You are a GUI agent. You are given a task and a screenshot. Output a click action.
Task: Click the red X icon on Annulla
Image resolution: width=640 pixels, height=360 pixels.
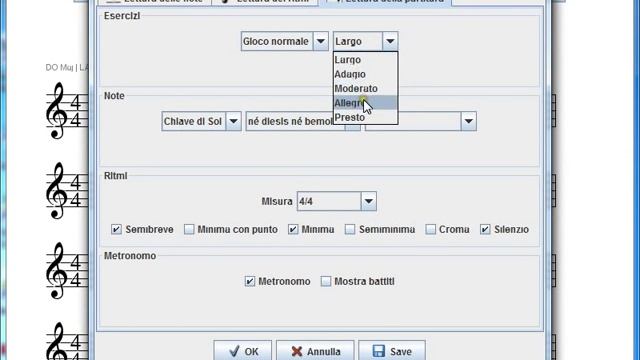tap(297, 351)
